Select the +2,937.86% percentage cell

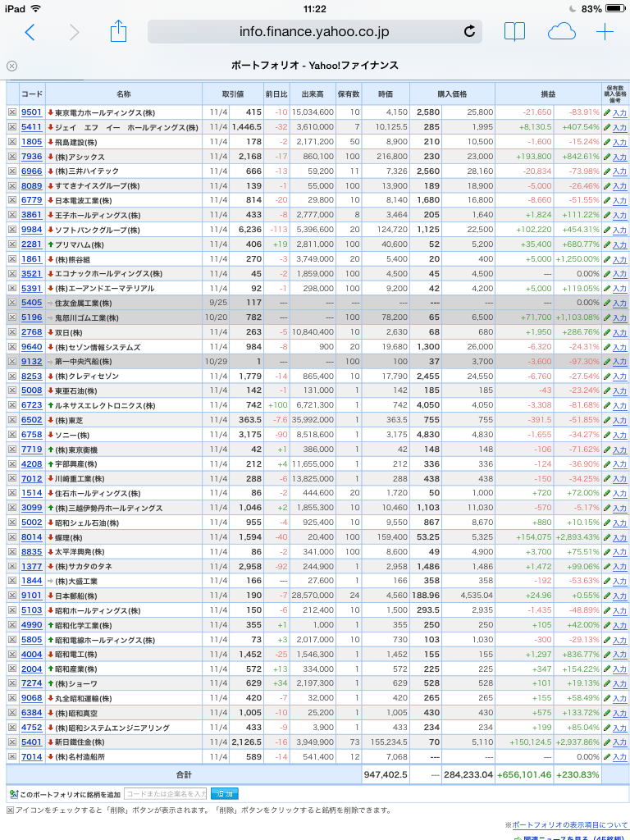coord(577,742)
